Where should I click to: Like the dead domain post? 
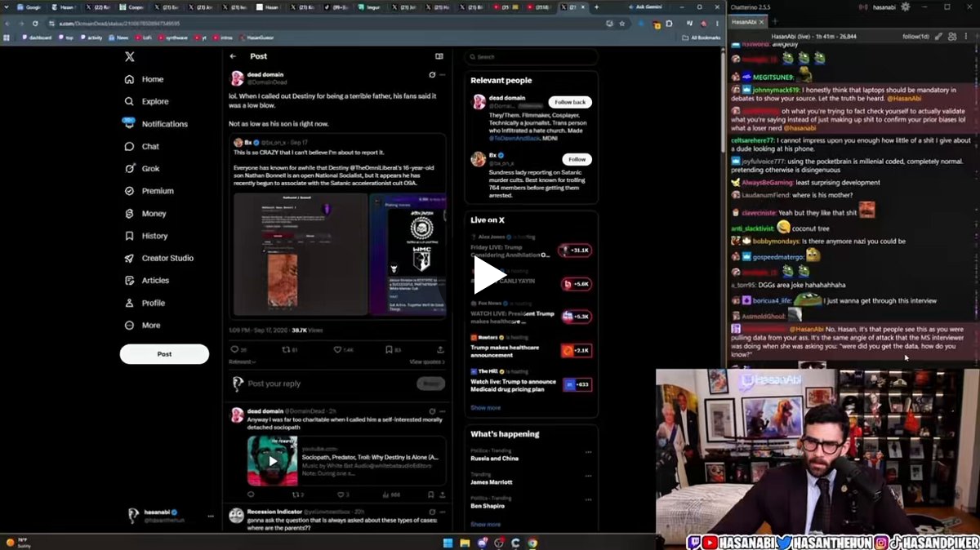coord(337,349)
